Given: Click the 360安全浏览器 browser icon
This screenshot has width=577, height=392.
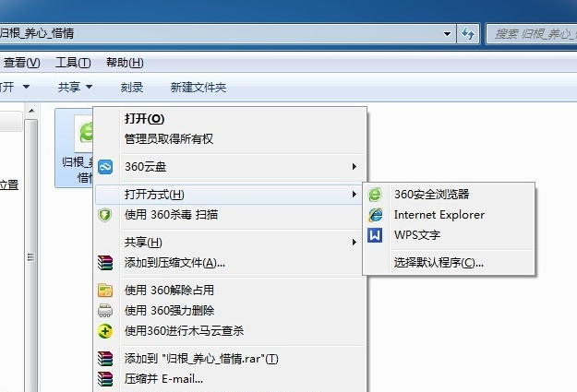Looking at the screenshot, I should (375, 195).
